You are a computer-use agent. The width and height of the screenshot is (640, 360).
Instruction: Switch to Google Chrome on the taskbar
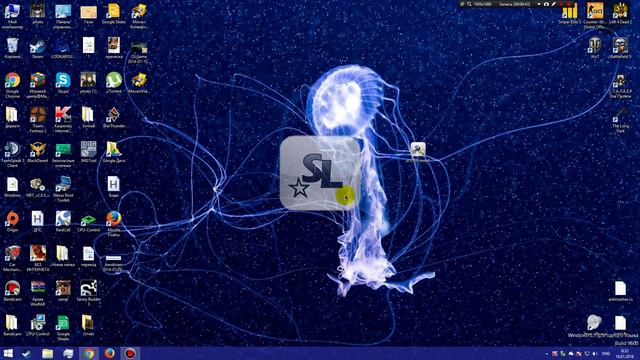pyautogui.click(x=89, y=353)
